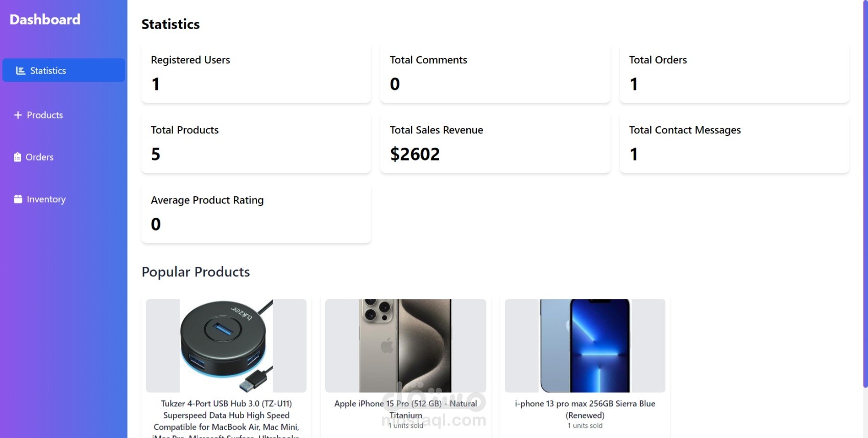Click the Total Sales Revenue card

coord(495,143)
